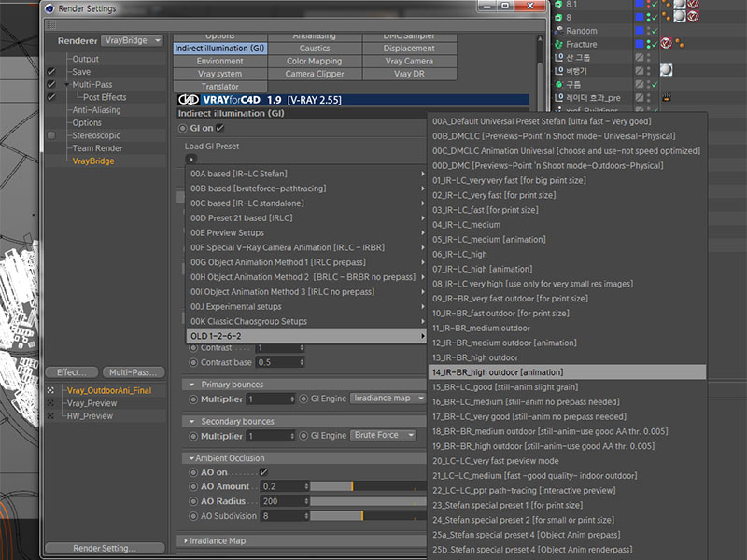The height and width of the screenshot is (560, 747).
Task: Uncheck the Post Effects checkbox
Action: 51,97
